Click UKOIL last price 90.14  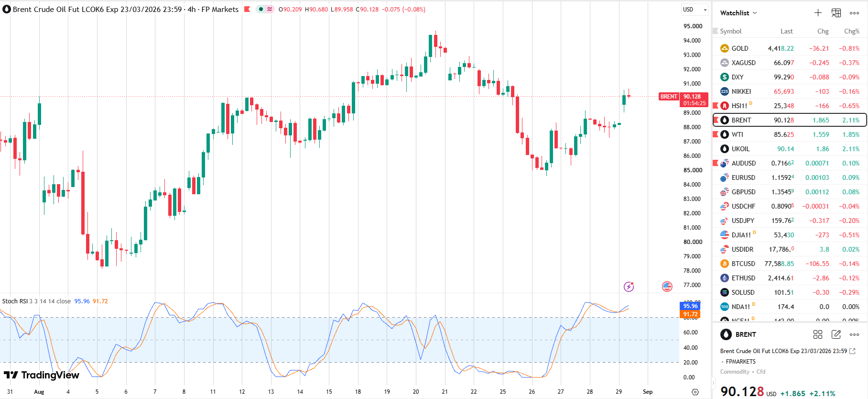coord(786,149)
